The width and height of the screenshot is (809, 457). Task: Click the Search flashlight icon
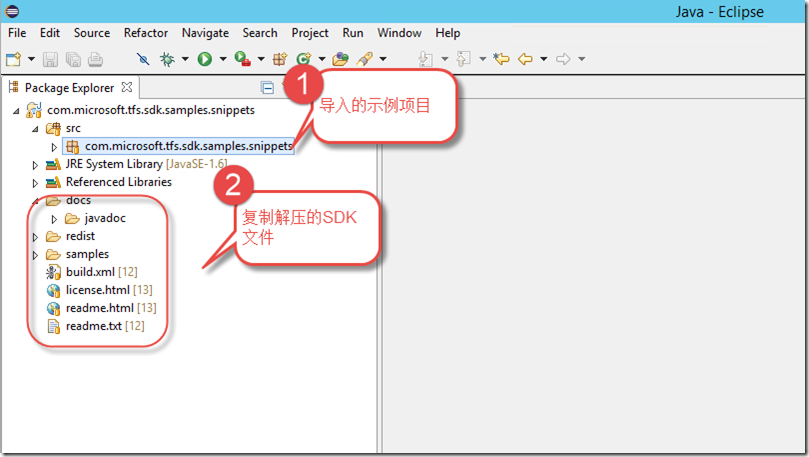click(365, 59)
